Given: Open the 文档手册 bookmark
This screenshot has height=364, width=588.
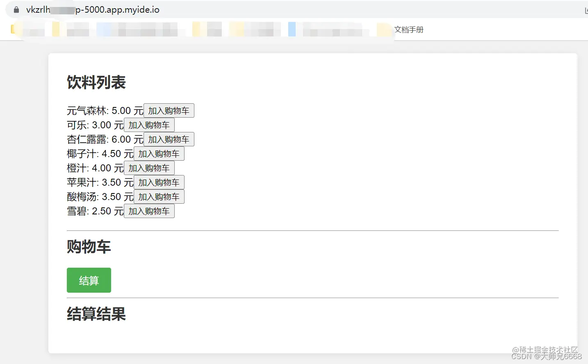Looking at the screenshot, I should [x=409, y=30].
